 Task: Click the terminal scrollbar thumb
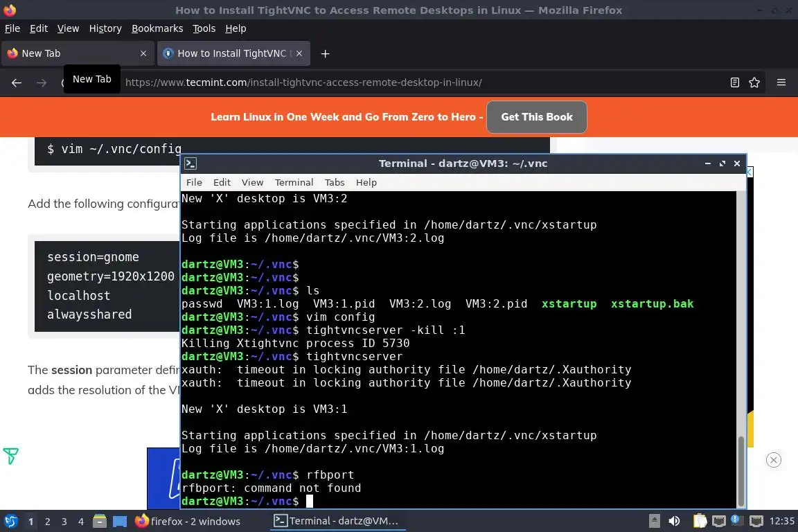pyautogui.click(x=741, y=471)
